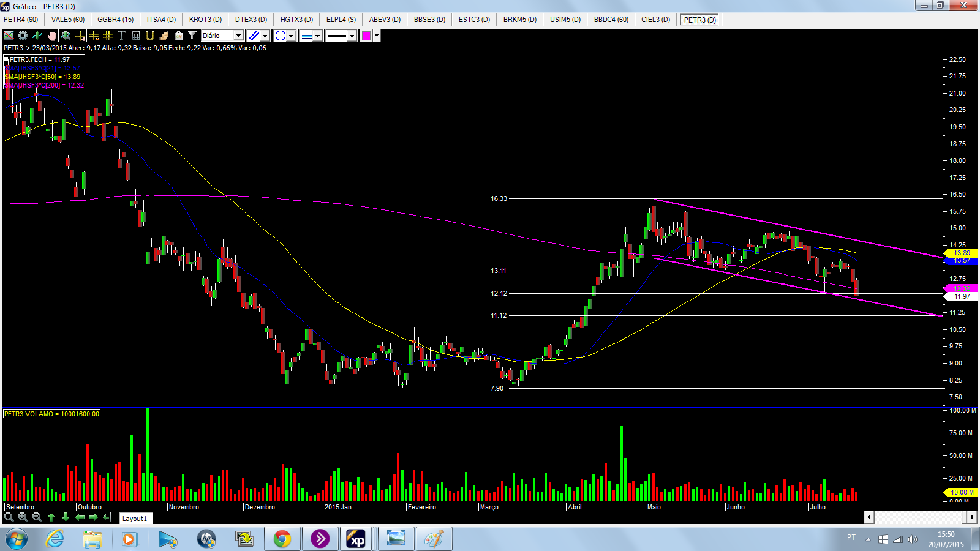
Task: Click the filter funnel icon
Action: [x=192, y=36]
